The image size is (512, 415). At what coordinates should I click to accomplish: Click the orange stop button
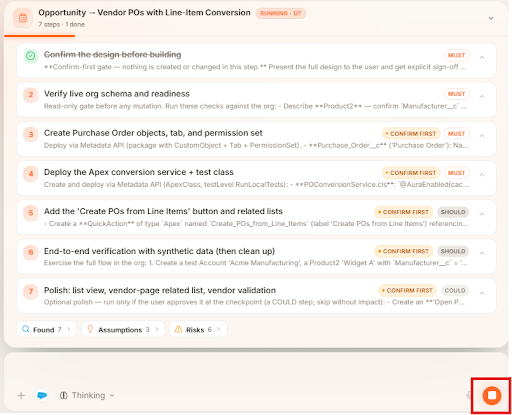point(492,395)
